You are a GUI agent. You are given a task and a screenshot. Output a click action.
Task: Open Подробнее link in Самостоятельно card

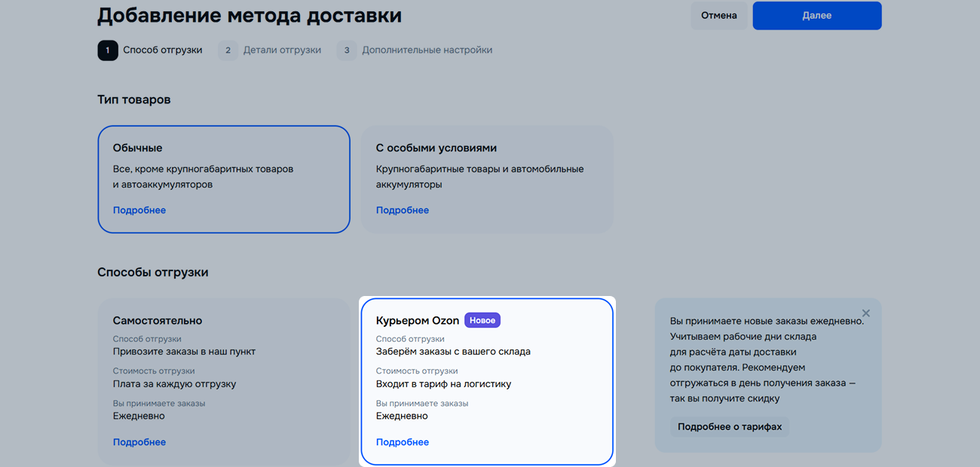coord(139,442)
